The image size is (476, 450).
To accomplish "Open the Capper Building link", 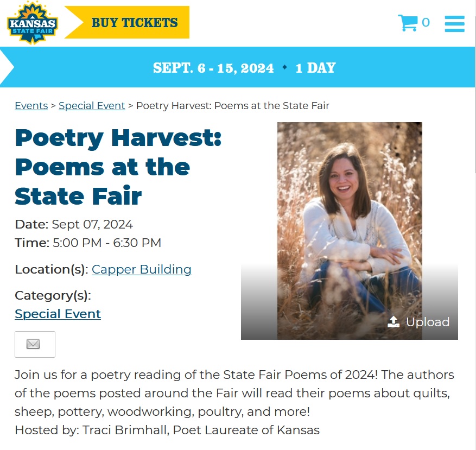I will [141, 269].
